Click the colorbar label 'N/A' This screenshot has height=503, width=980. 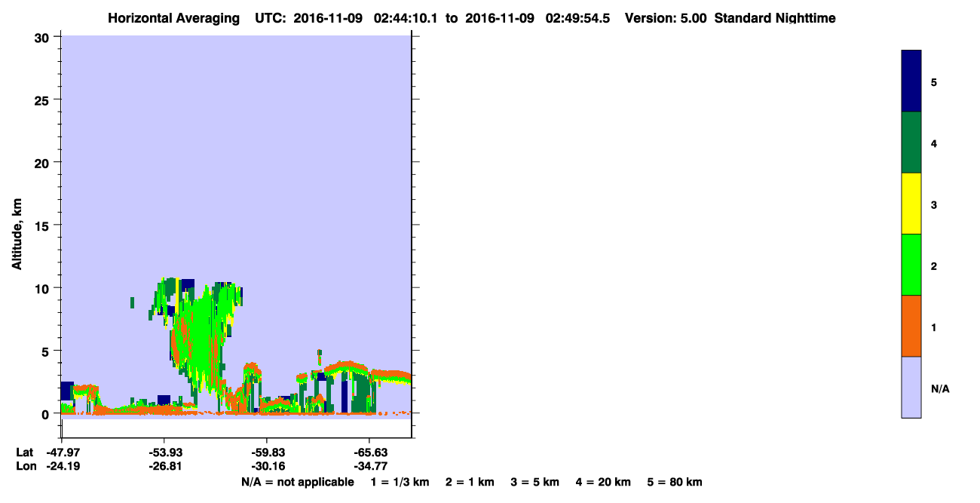point(940,388)
